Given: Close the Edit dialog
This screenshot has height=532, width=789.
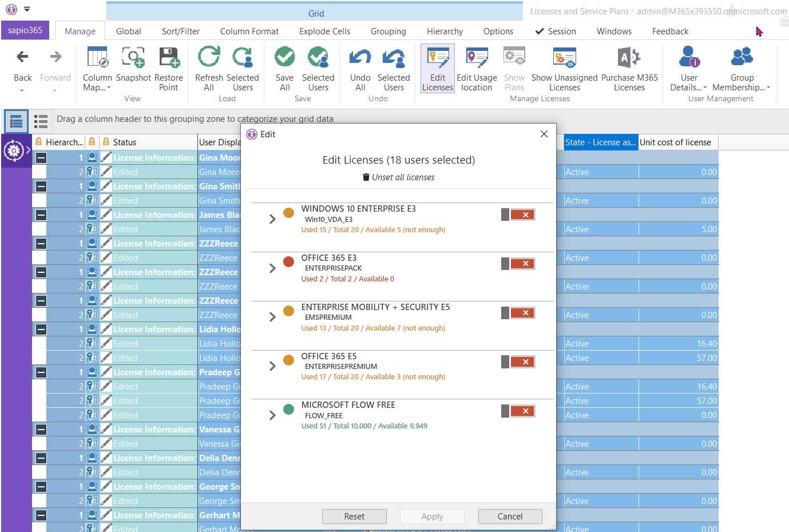Looking at the screenshot, I should click(544, 134).
